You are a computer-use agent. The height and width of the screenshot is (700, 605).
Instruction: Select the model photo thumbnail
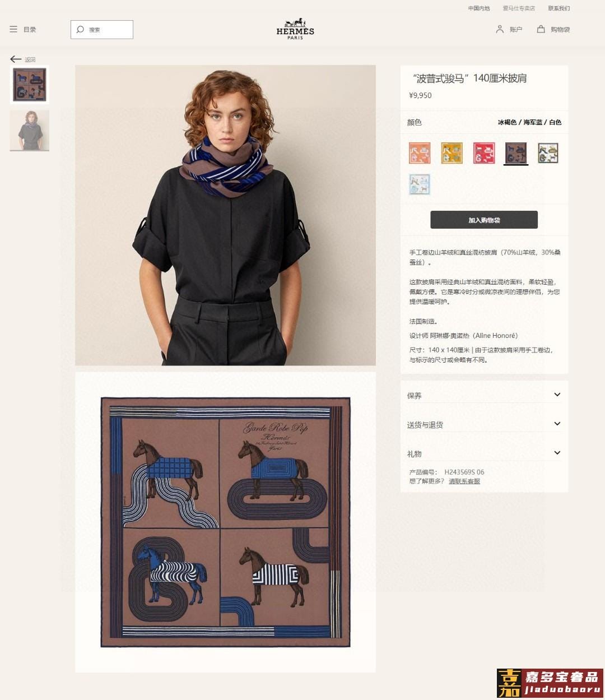pos(30,131)
